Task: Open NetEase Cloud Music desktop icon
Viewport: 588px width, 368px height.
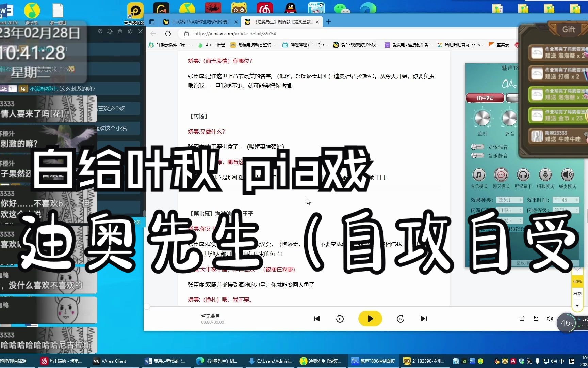Action: tap(264, 8)
